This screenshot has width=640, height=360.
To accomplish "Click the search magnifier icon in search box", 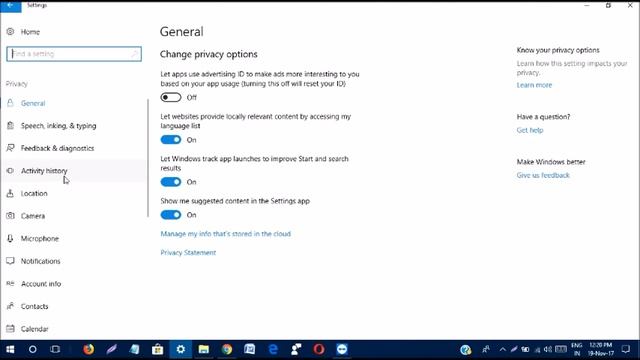I will coord(134,54).
